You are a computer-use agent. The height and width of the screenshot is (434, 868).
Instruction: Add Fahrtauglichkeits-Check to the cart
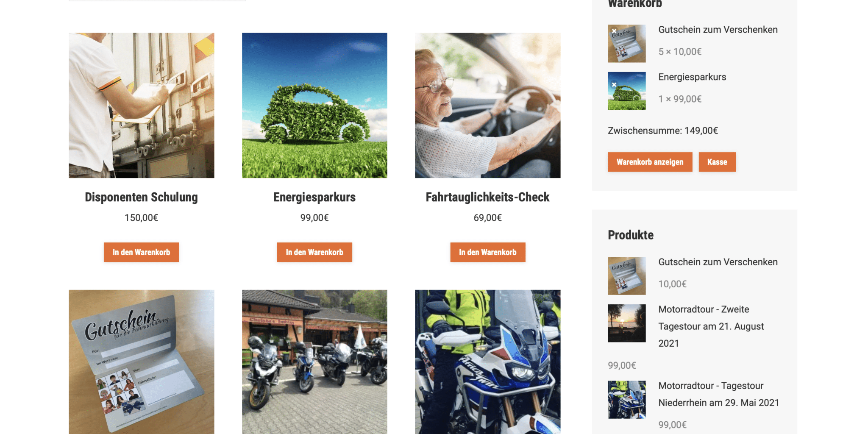pos(488,252)
